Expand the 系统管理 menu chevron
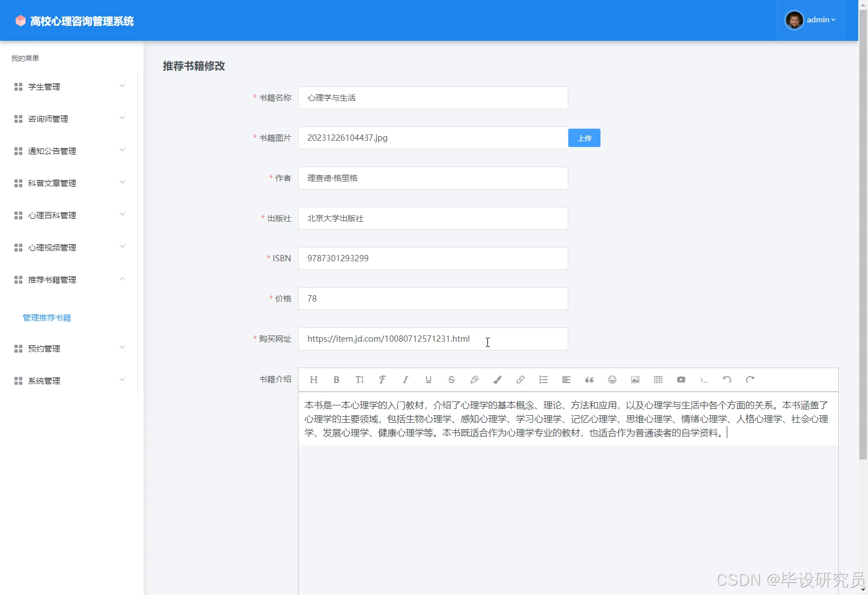The image size is (868, 595). (122, 380)
